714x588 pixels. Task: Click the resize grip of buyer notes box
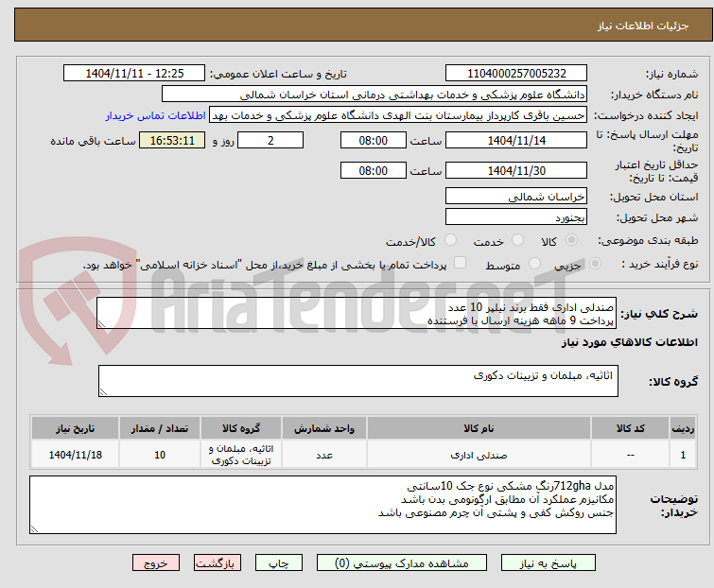click(34, 528)
